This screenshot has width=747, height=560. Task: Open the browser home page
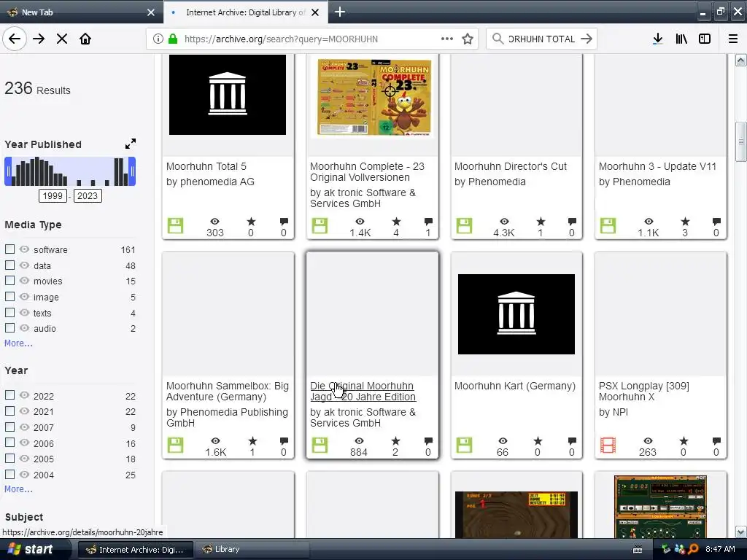85,39
